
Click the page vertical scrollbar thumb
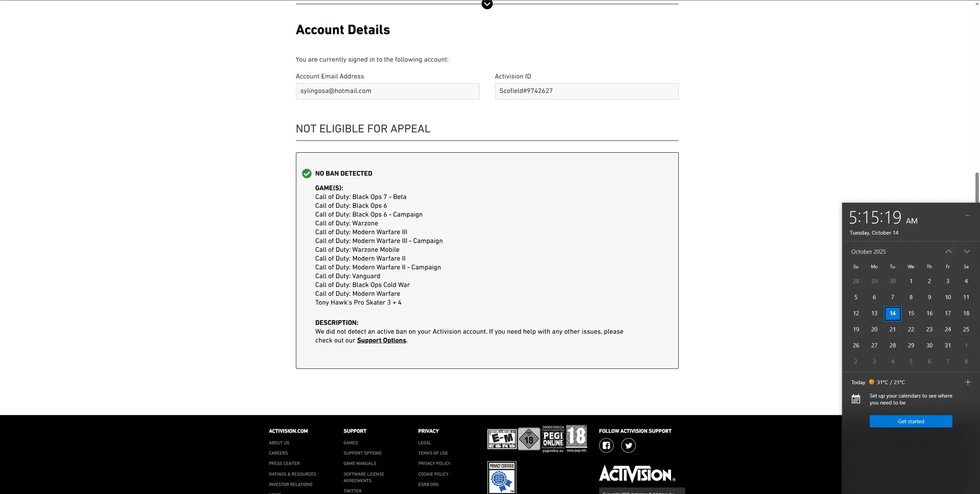pyautogui.click(x=977, y=187)
